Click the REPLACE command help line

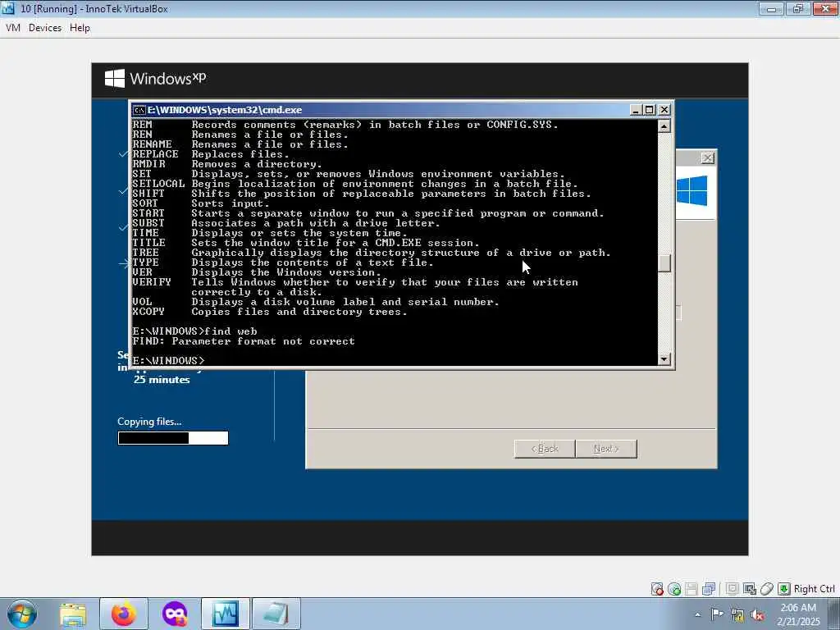pos(211,154)
